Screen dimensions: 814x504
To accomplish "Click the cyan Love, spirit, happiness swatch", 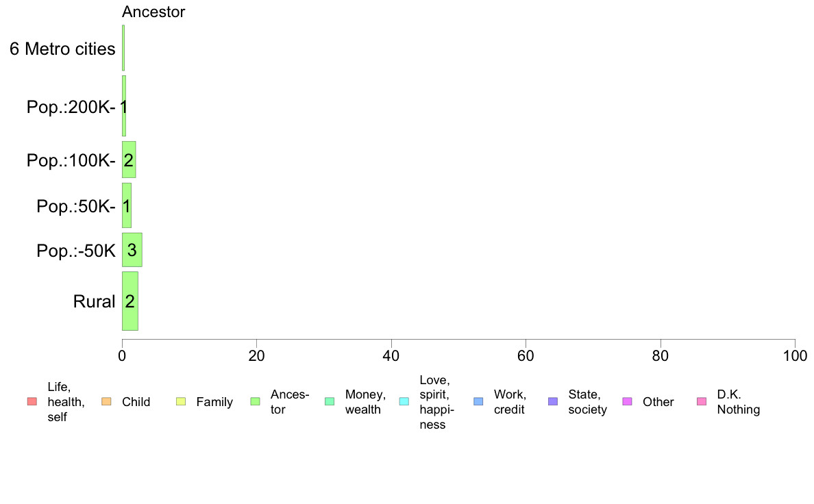I will pos(404,402).
